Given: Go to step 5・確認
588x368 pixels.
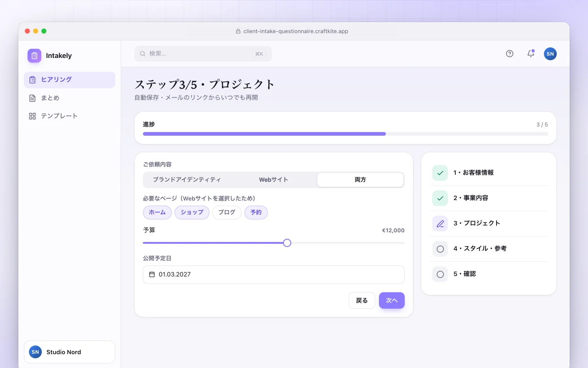Looking at the screenshot, I should pyautogui.click(x=489, y=274).
